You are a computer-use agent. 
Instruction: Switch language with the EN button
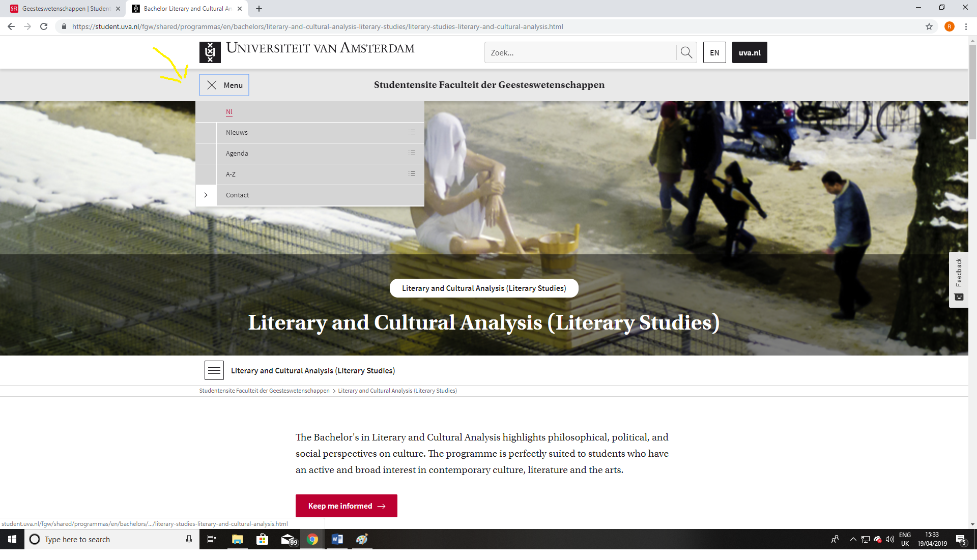[x=714, y=52]
